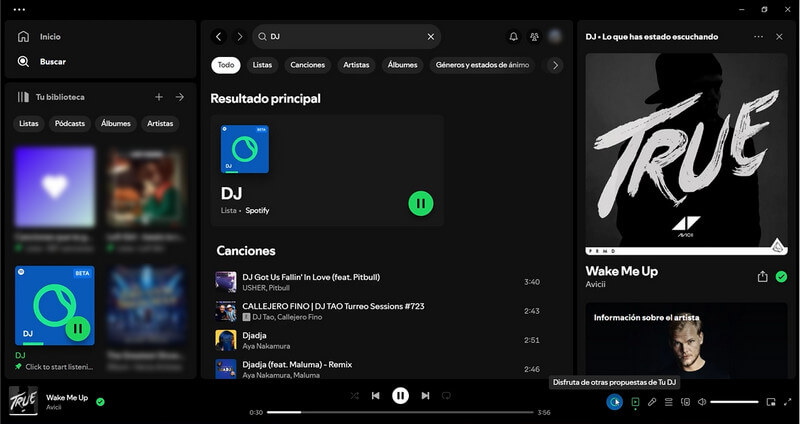Viewport: 800px width, 424px height.
Task: Select the Canciones filter chip
Action: (x=308, y=65)
